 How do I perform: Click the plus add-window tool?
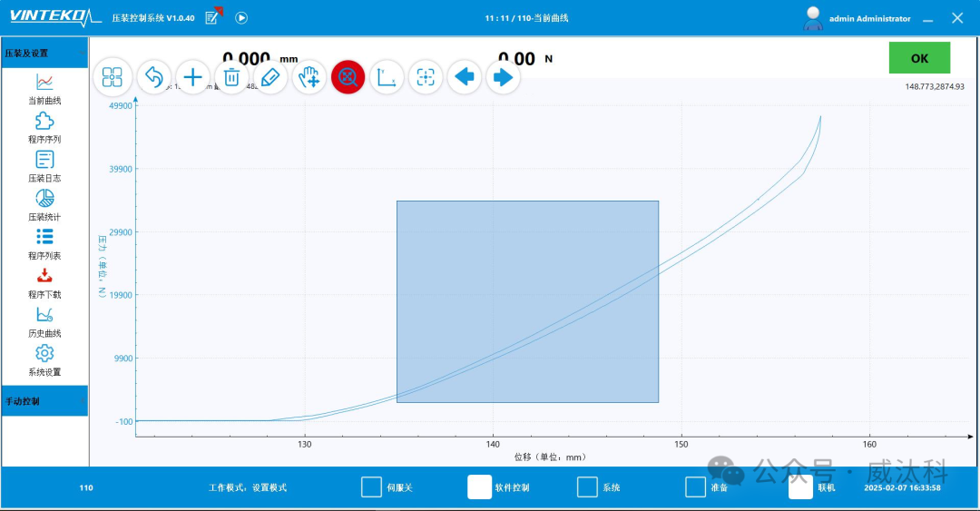click(192, 77)
